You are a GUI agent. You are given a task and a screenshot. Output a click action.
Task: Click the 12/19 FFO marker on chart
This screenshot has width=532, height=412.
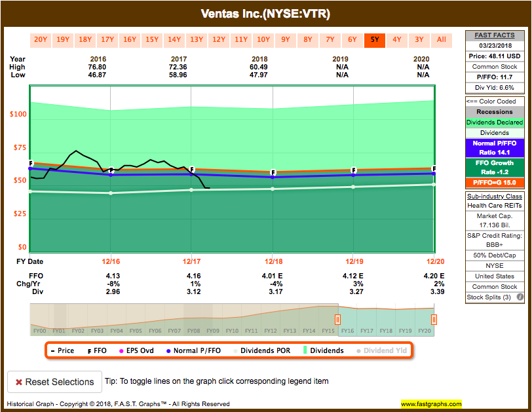[x=354, y=170]
